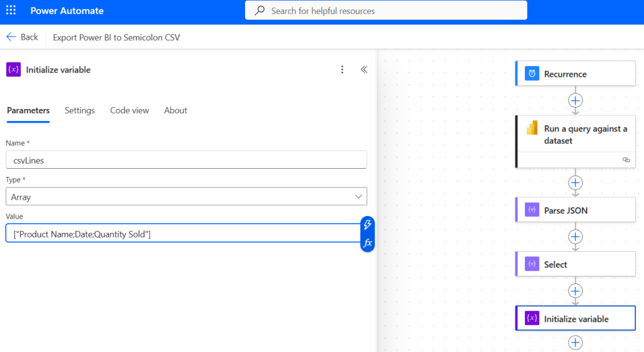Open the three-dot more options menu

pyautogui.click(x=342, y=69)
